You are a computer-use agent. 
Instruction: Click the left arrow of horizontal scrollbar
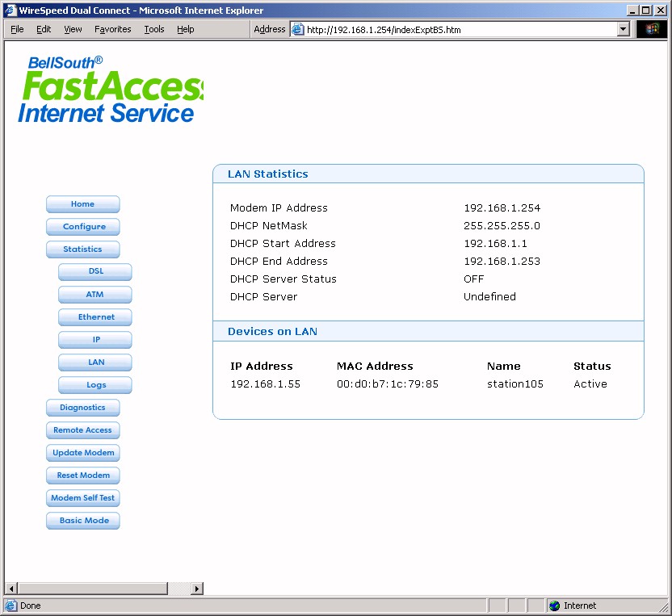(11, 589)
